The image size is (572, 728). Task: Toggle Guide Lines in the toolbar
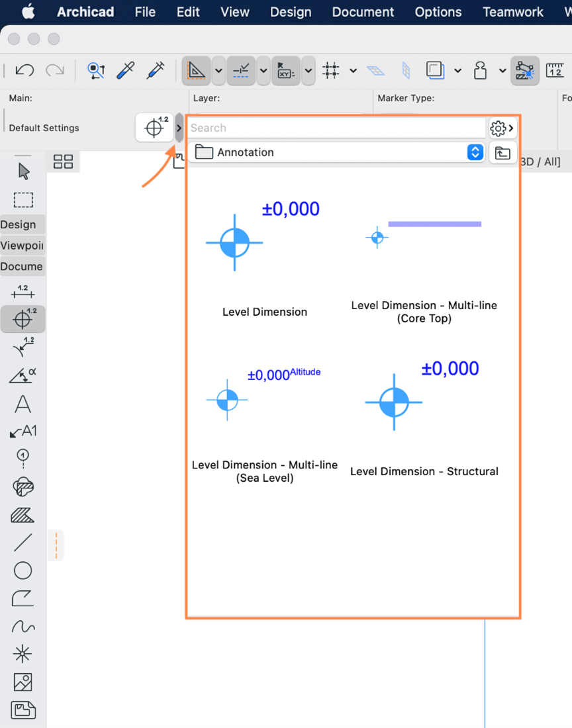pos(197,71)
